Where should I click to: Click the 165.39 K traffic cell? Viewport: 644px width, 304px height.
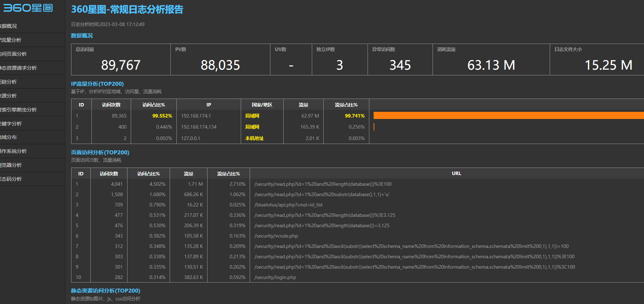point(310,127)
